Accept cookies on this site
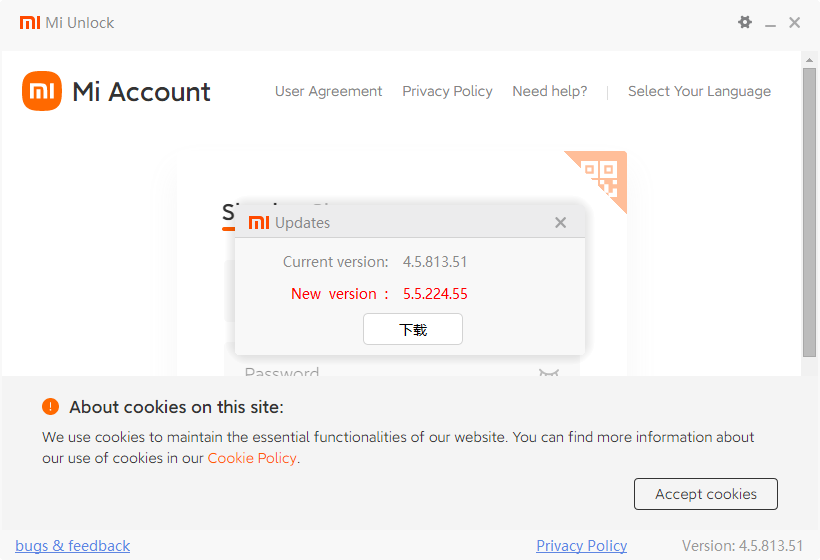The height and width of the screenshot is (560, 820). tap(705, 494)
